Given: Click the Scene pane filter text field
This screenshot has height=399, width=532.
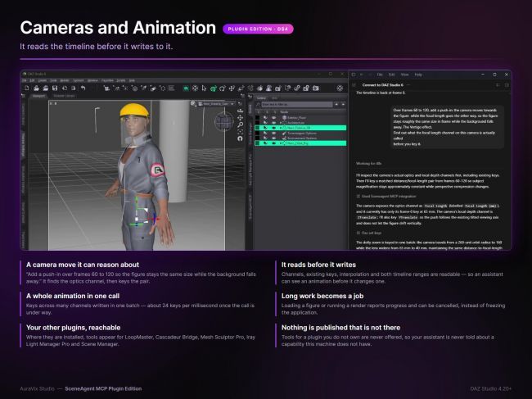Looking at the screenshot, I should pyautogui.click(x=297, y=104).
